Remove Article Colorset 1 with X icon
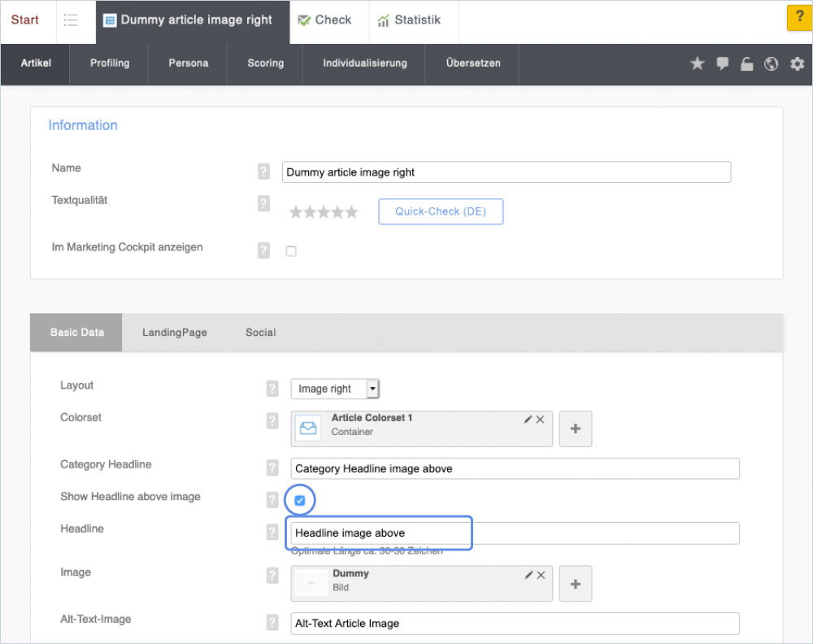The image size is (813, 644). click(541, 420)
